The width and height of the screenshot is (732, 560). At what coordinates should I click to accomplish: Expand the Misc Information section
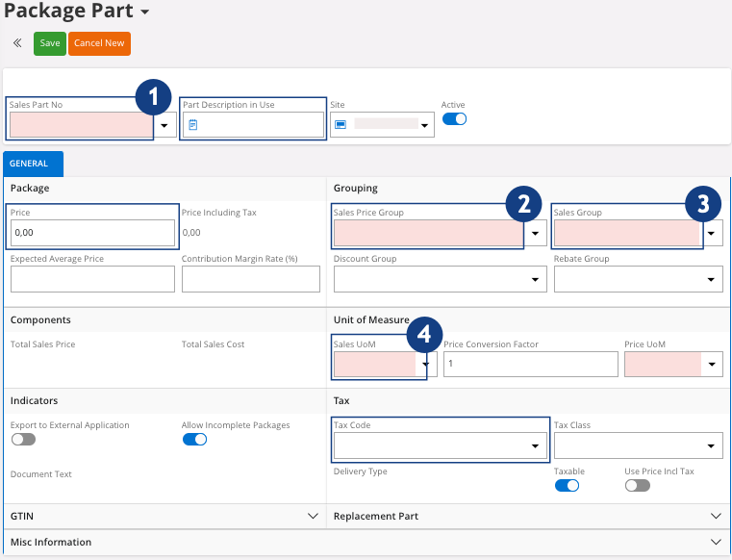715,542
